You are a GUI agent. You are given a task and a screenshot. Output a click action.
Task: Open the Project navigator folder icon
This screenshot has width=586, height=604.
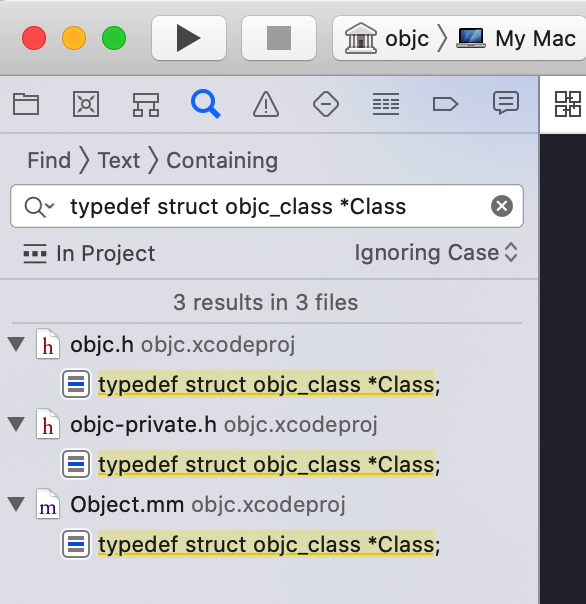pos(26,104)
